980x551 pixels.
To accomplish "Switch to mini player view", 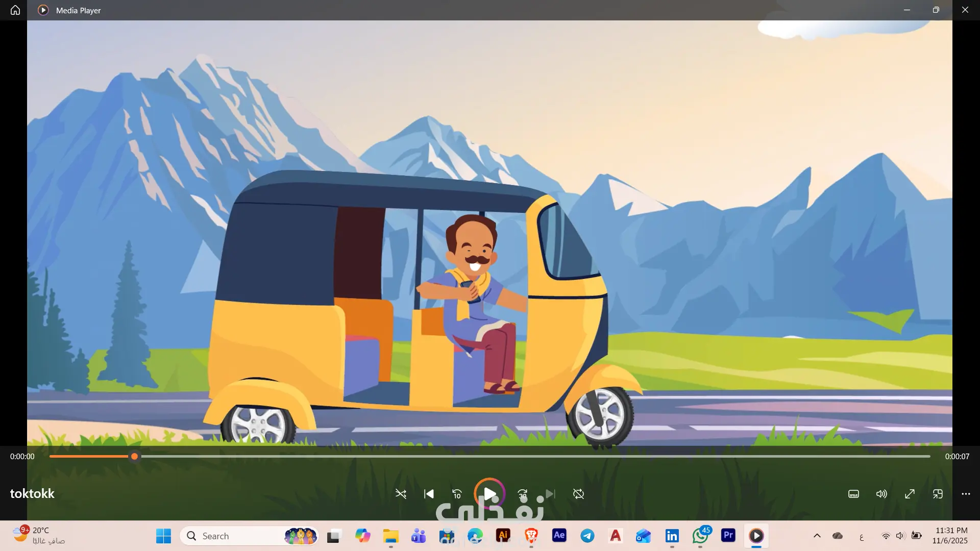I will tap(938, 494).
